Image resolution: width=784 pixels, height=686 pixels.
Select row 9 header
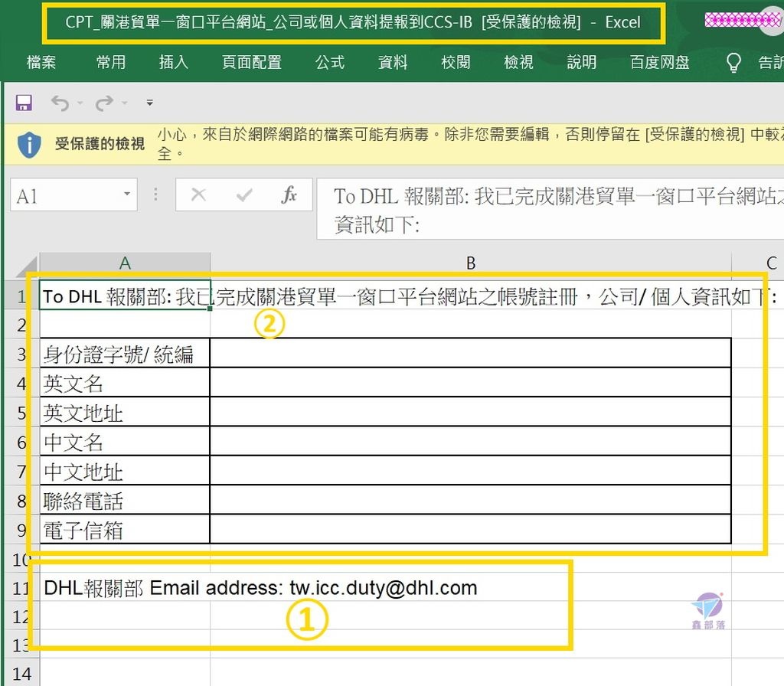click(21, 530)
